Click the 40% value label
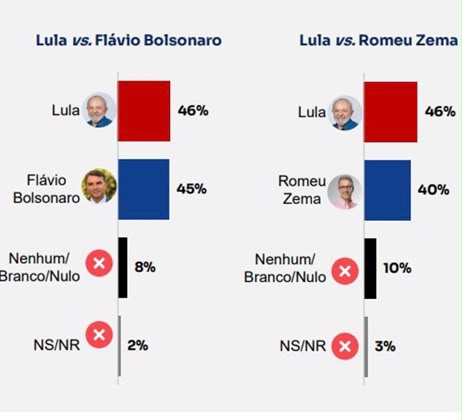 click(434, 190)
